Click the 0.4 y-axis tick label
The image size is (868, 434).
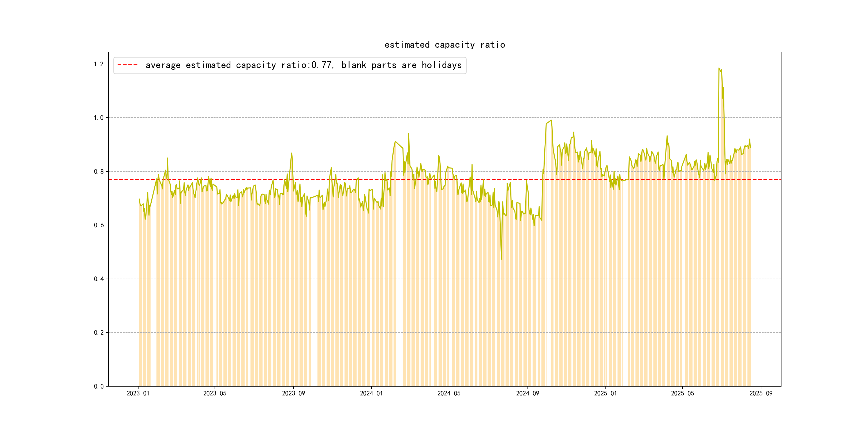pos(98,279)
